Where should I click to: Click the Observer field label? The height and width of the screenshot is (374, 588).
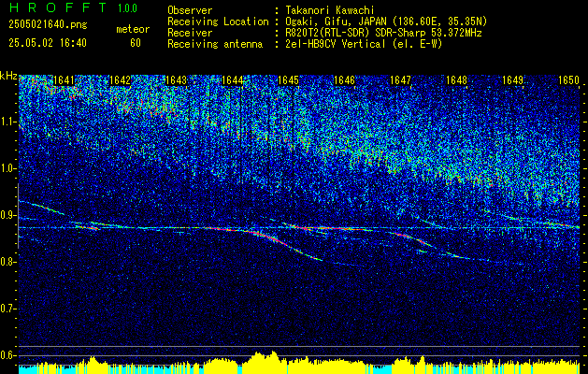(190, 10)
